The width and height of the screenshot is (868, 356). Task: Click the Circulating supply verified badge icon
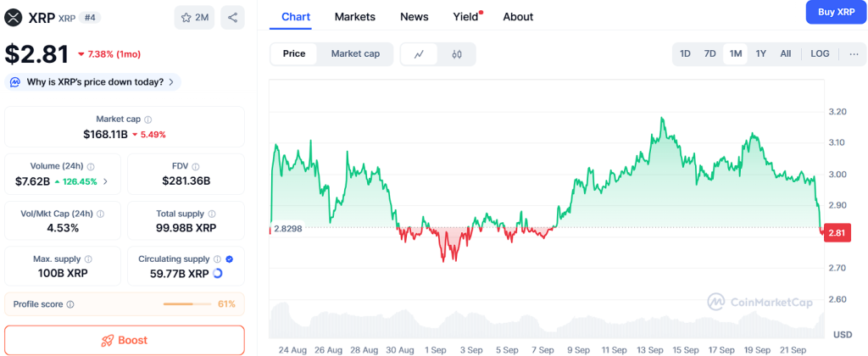coord(231,259)
